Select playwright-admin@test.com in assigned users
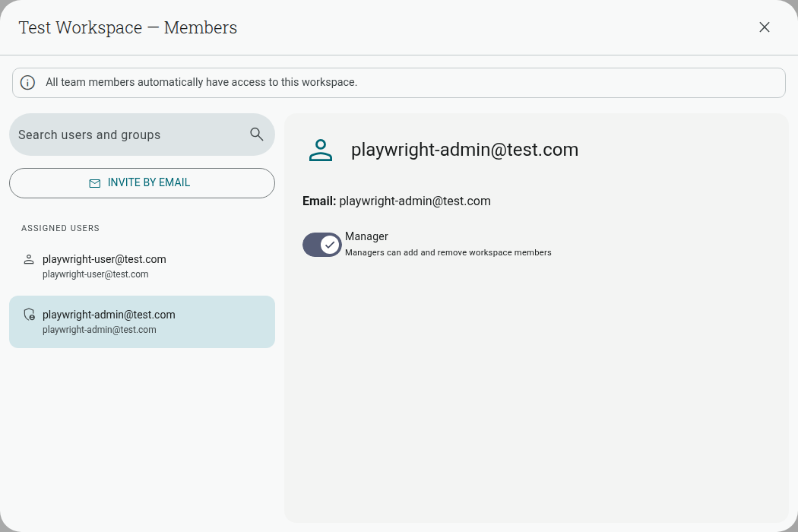Viewport: 798px width, 532px height. (x=142, y=321)
